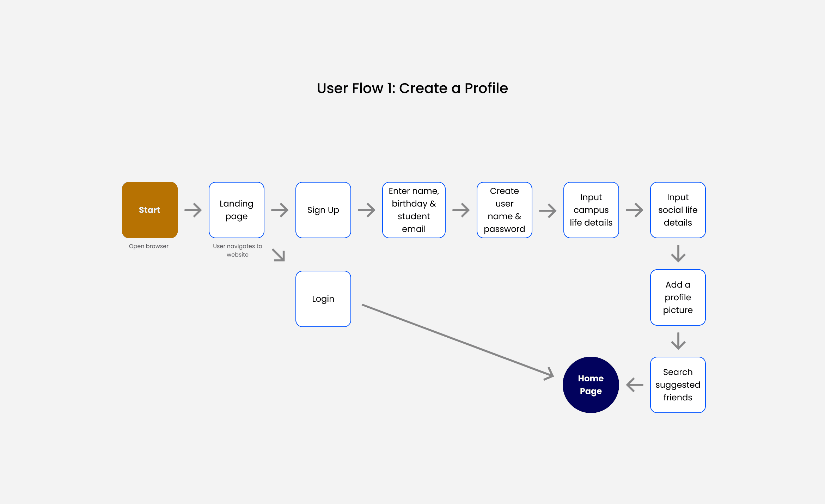Click down arrow below Add a profile picture

click(x=678, y=341)
